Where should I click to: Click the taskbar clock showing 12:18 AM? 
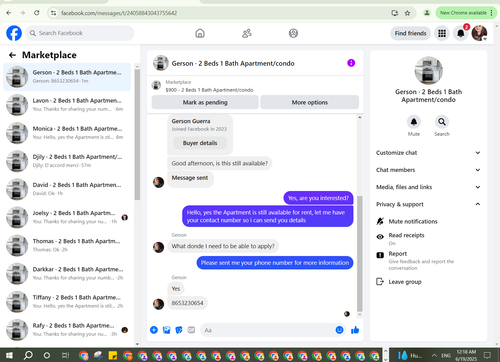(466, 355)
